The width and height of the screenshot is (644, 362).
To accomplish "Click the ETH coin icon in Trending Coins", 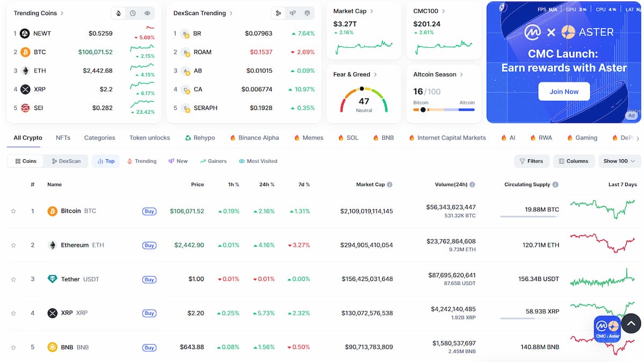I will click(x=25, y=71).
